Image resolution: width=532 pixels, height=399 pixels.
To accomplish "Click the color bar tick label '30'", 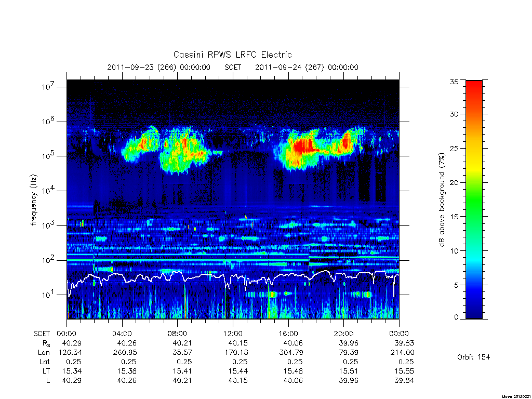I will (x=454, y=114).
